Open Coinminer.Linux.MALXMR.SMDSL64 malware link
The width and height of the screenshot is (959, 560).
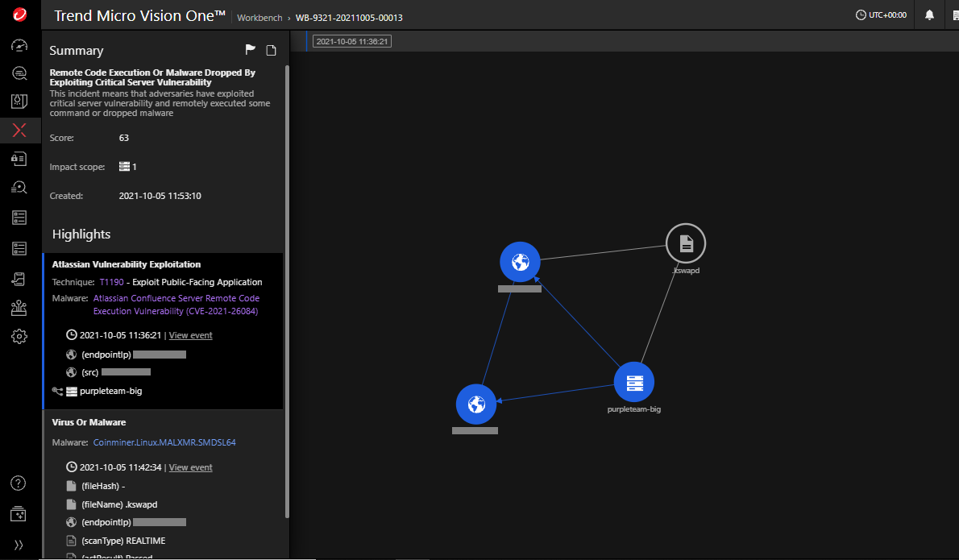(x=164, y=442)
